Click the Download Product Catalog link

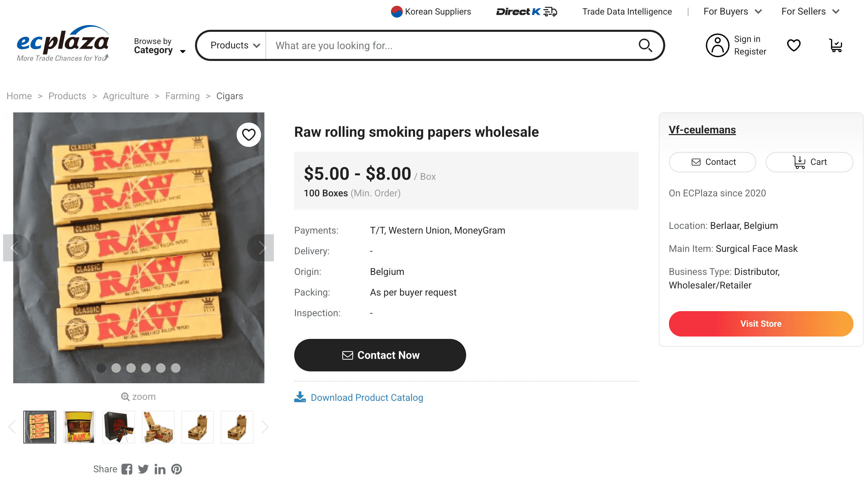click(x=366, y=397)
